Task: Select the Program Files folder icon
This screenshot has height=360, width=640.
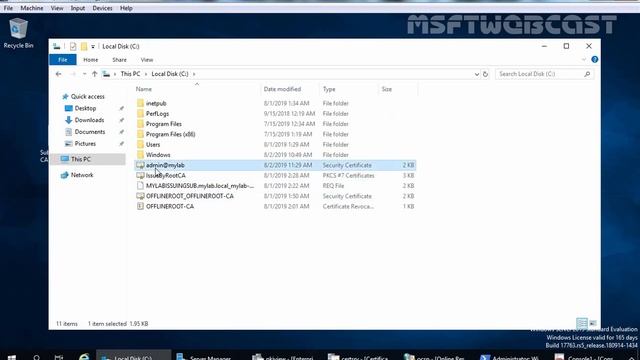Action: click(140, 124)
